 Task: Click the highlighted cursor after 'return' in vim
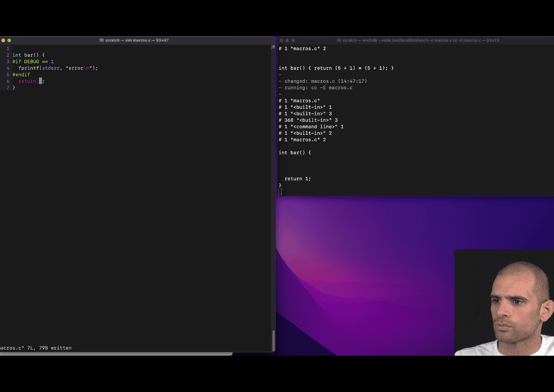40,81
